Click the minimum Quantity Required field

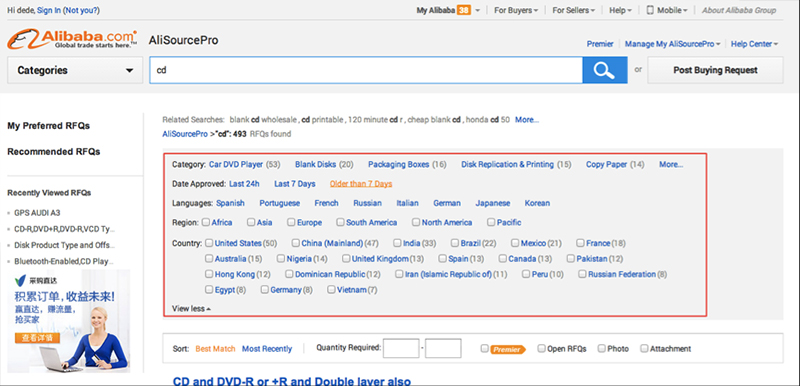(401, 348)
